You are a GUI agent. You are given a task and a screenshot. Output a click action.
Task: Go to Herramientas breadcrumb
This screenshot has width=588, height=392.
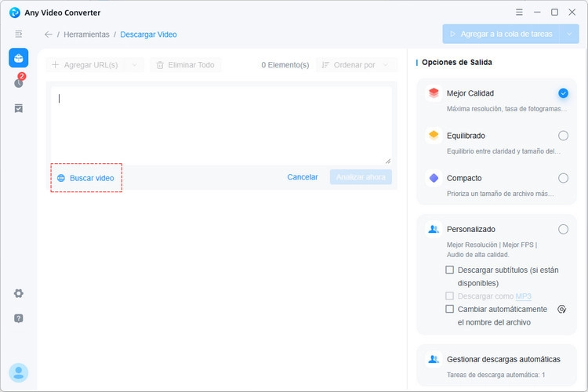(x=86, y=34)
